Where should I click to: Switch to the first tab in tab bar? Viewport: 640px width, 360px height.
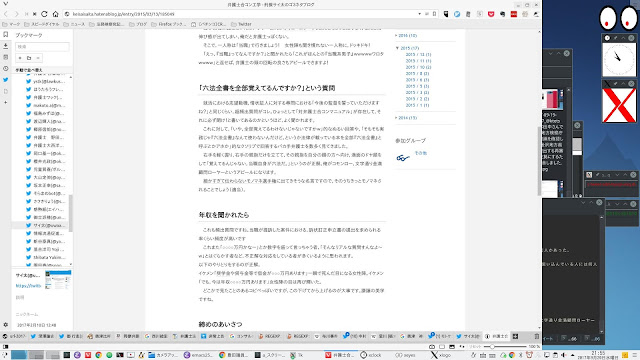coord(15,336)
